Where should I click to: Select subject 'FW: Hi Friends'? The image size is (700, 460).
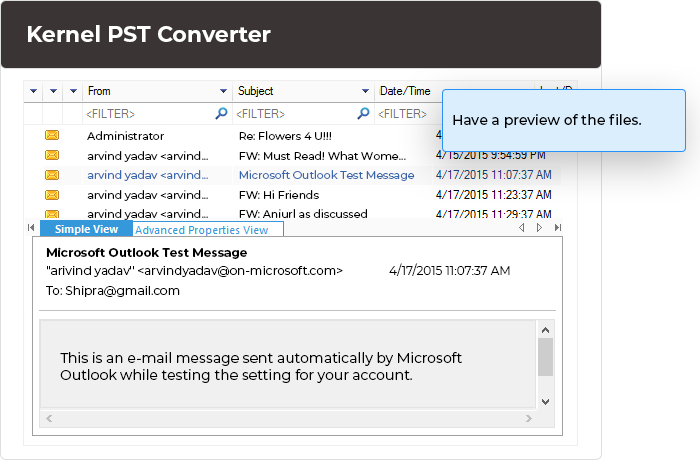point(279,195)
